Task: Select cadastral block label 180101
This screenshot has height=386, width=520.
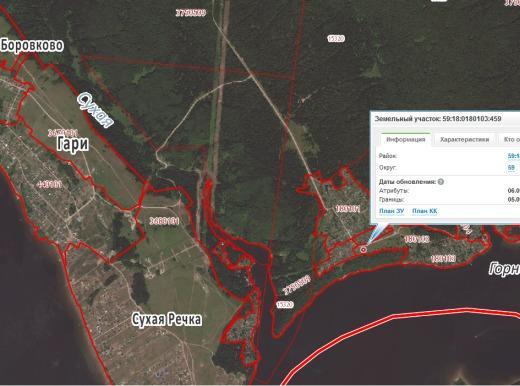Action: [x=348, y=209]
